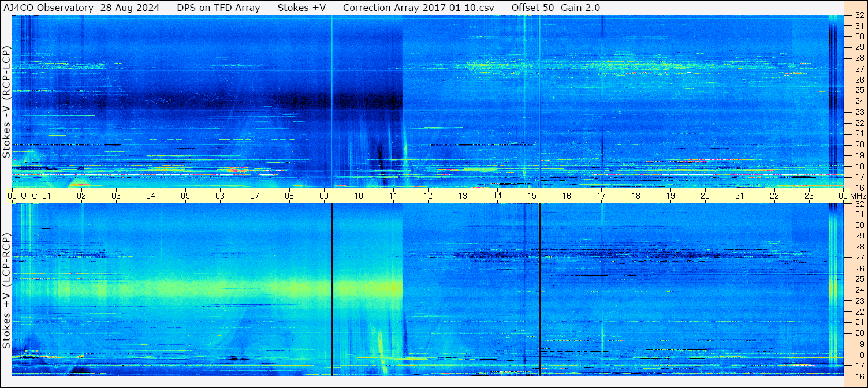Click the 'Stokes -V (RCP-LCP)' axis label

pos(6,102)
